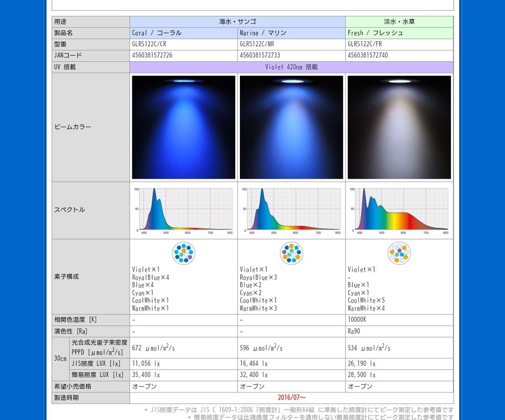Click the red 2016/07〜 production date
Screen dimensions: 505x420
(x=291, y=398)
